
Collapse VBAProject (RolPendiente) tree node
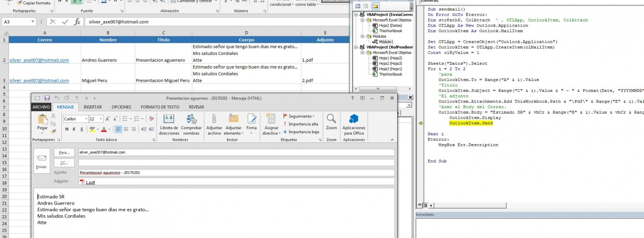pyautogui.click(x=356, y=47)
